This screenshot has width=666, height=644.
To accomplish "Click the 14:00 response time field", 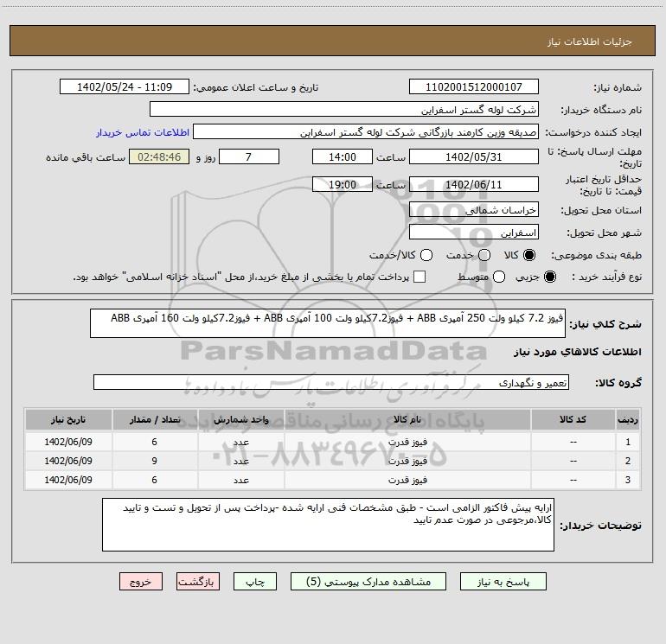I will click(342, 157).
